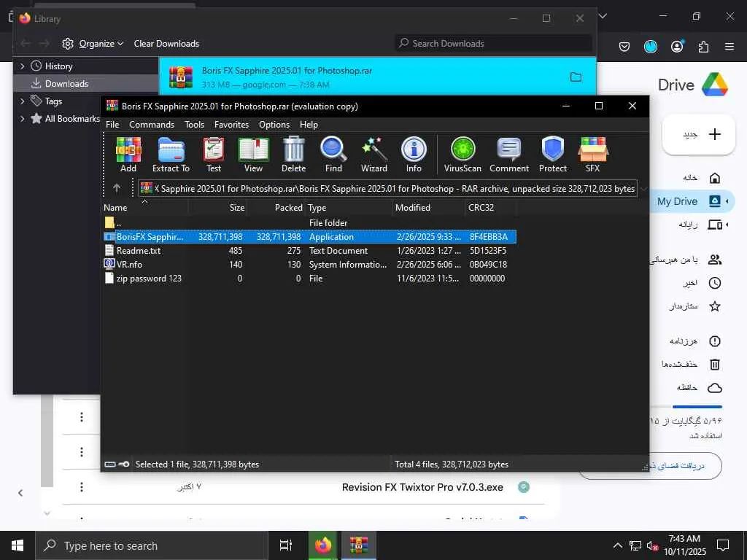Expand the Tags tree item
This screenshot has height=560, width=747.
22,101
